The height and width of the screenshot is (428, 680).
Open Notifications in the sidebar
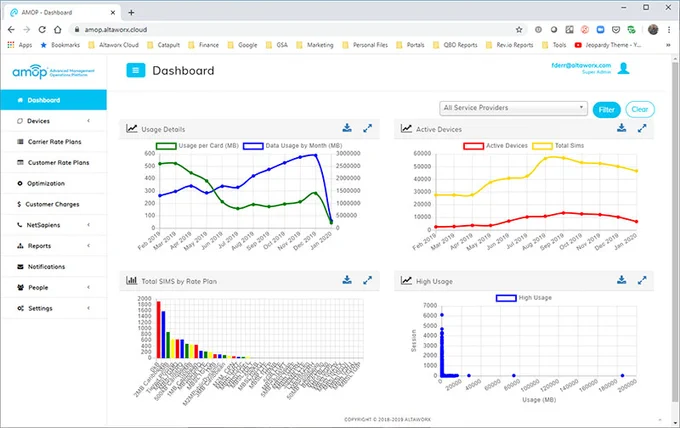click(53, 267)
